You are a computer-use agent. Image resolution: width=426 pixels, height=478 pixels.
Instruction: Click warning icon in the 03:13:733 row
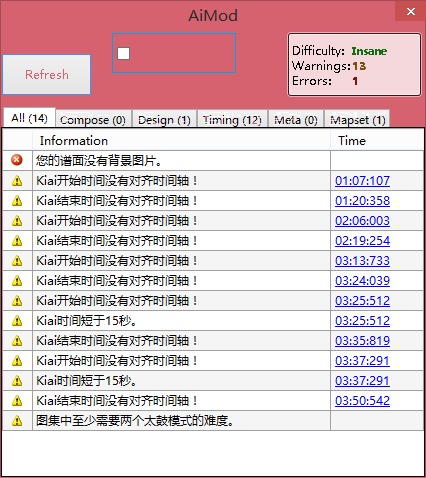(17, 261)
